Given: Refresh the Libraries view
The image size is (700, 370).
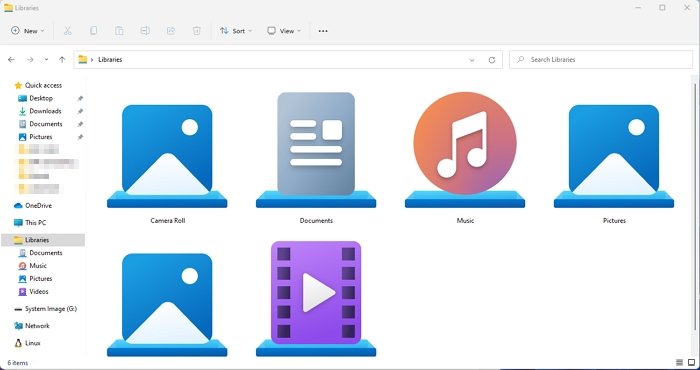Looking at the screenshot, I should point(492,60).
